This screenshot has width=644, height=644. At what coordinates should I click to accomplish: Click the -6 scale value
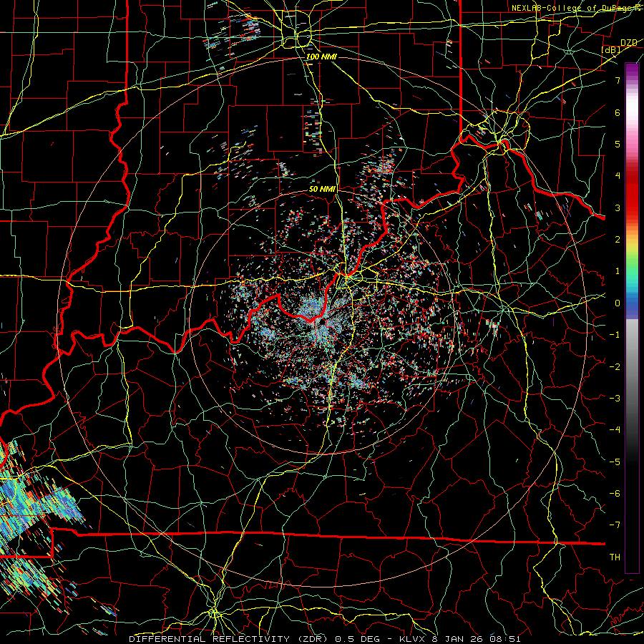615,493
